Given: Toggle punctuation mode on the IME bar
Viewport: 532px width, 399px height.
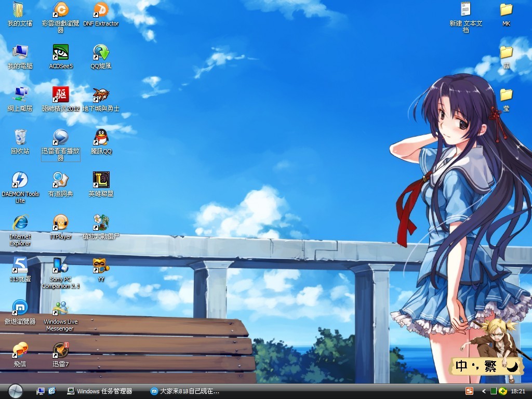Looking at the screenshot, I should pyautogui.click(x=476, y=366).
